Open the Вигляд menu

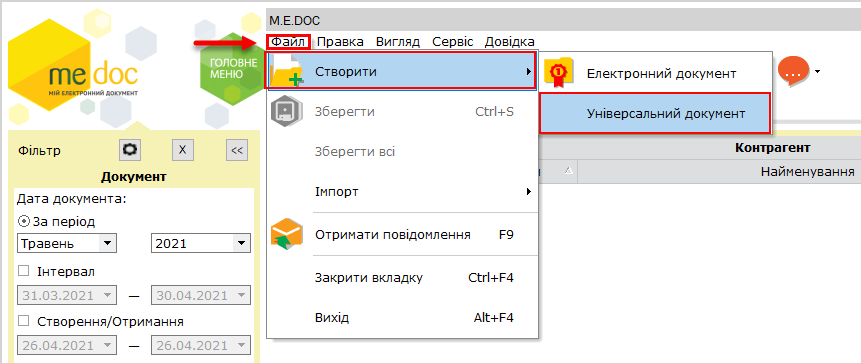398,42
